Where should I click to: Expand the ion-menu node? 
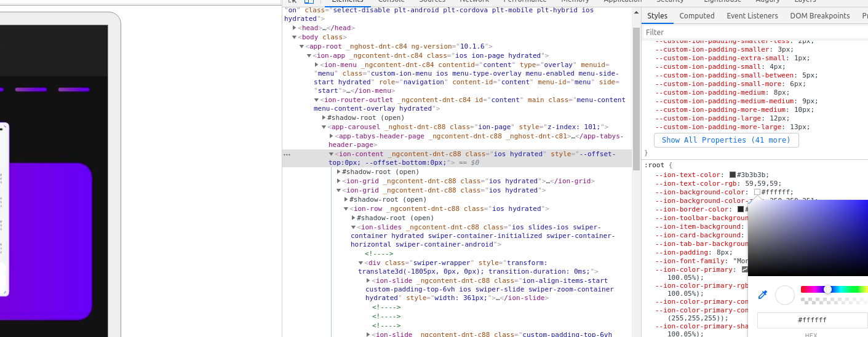[317, 65]
